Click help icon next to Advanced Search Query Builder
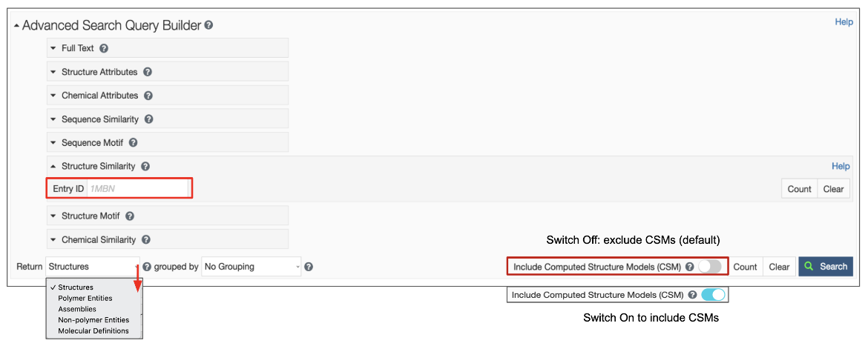Image resolution: width=868 pixels, height=346 pixels. tap(209, 25)
